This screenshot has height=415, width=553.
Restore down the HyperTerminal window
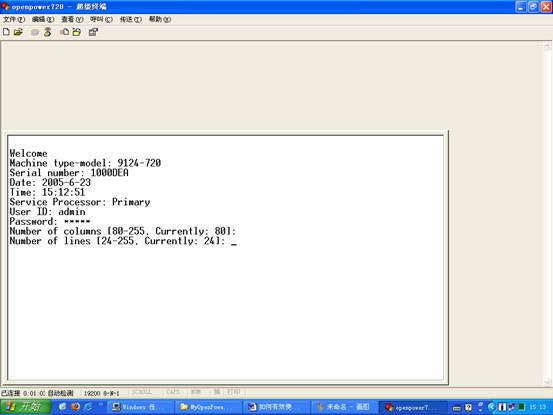[533, 7]
